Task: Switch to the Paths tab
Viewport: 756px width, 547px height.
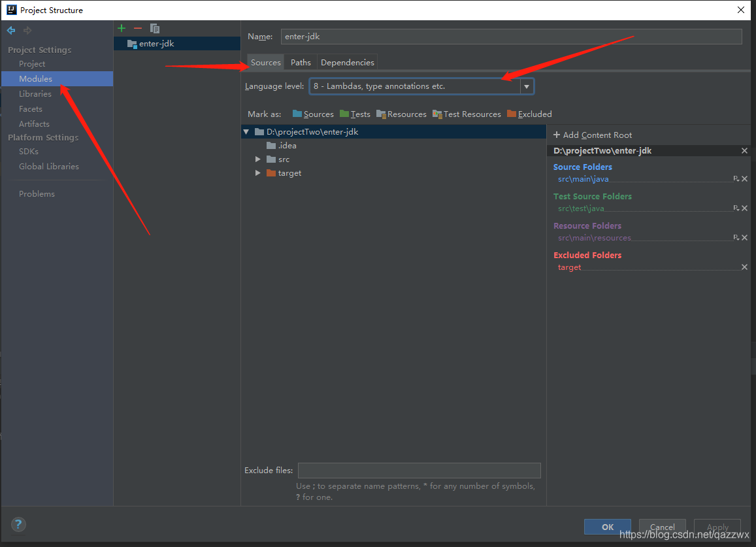Action: tap(300, 61)
